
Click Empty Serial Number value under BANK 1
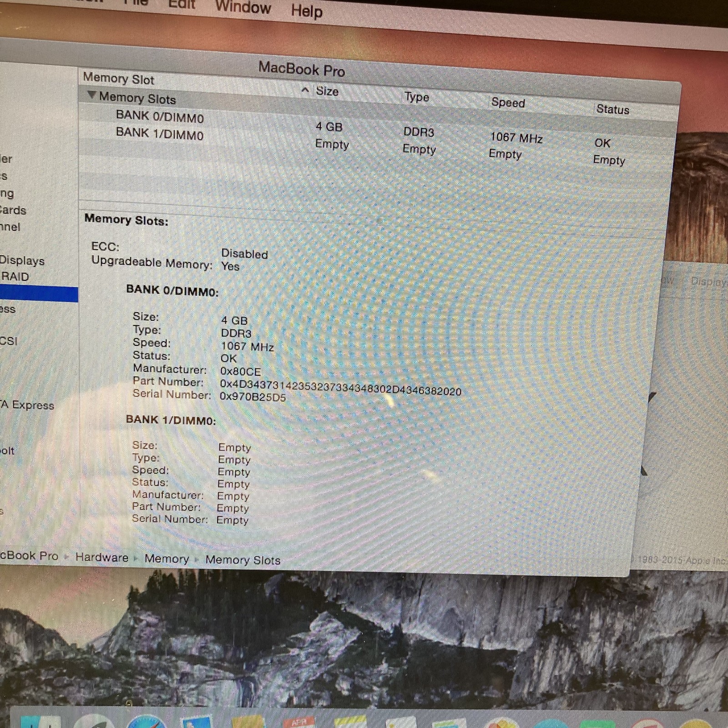click(x=233, y=520)
